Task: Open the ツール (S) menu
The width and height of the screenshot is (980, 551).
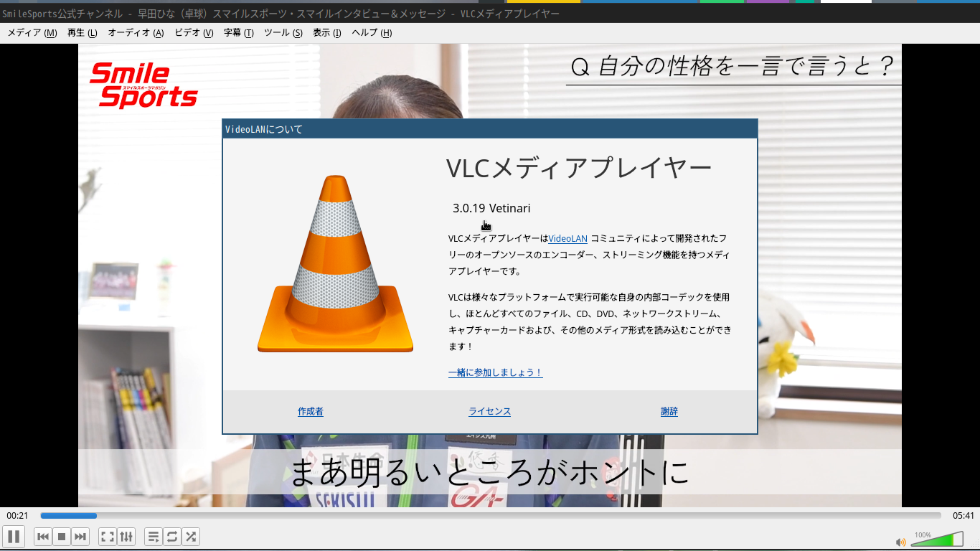Action: click(x=283, y=32)
